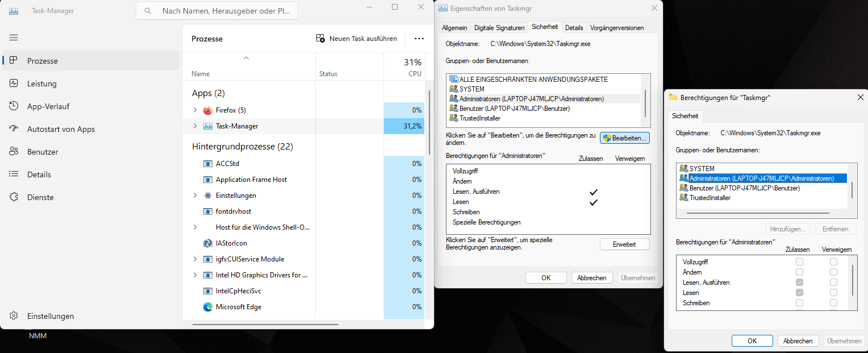Click the Firefox icon in process list
Image resolution: width=868 pixels, height=353 pixels.
click(x=208, y=110)
